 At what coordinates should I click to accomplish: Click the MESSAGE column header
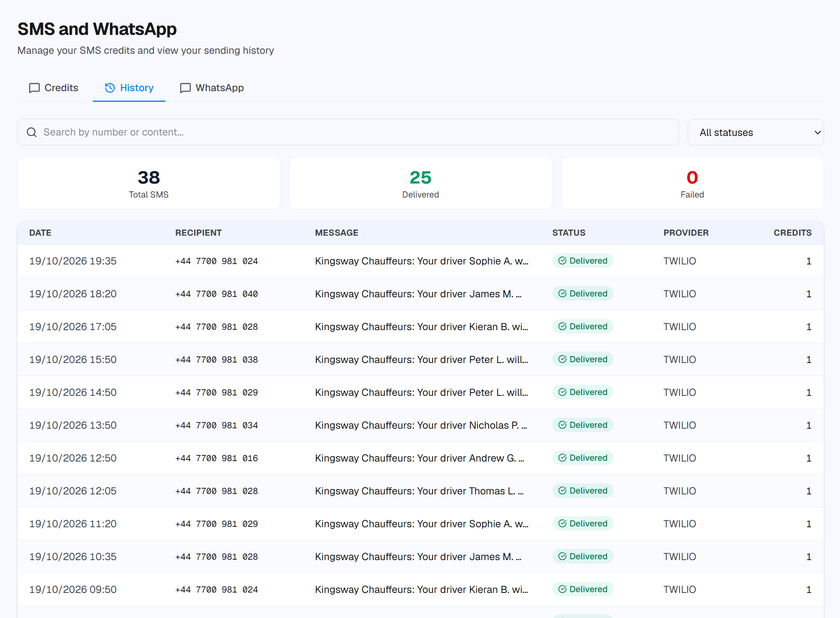(336, 233)
